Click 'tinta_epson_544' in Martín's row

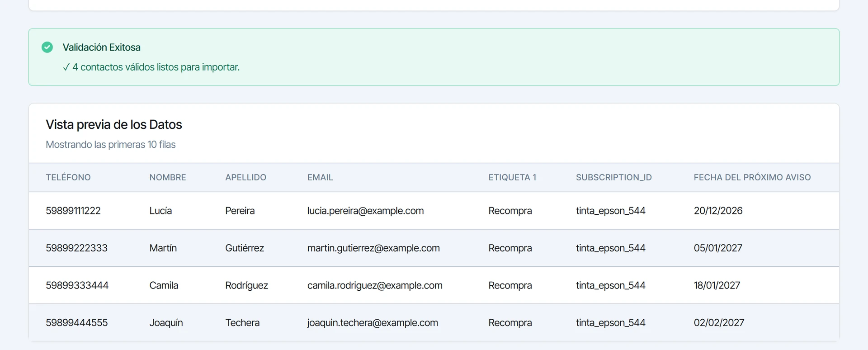(611, 248)
